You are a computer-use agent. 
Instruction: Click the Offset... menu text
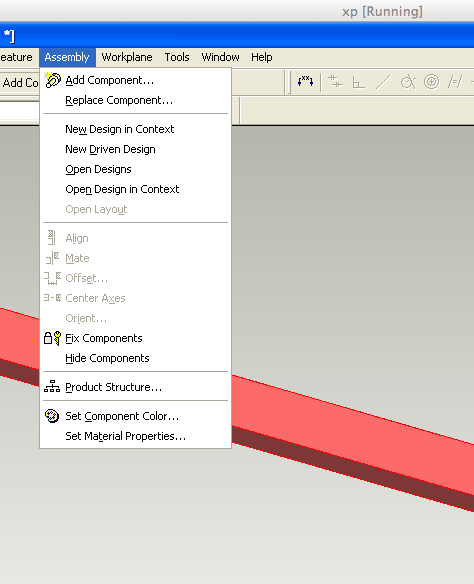coord(86,278)
